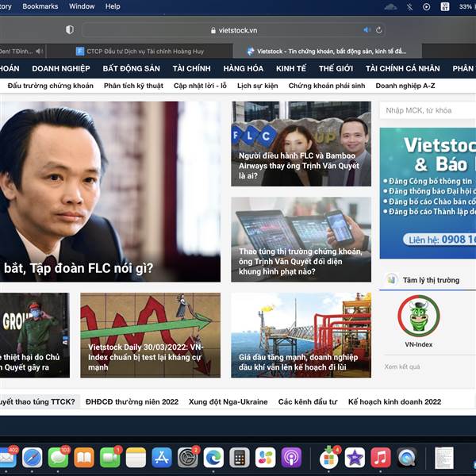Viewport: 476px width, 476px height.
Task: Open iMovie from the Dock
Action: click(x=355, y=458)
